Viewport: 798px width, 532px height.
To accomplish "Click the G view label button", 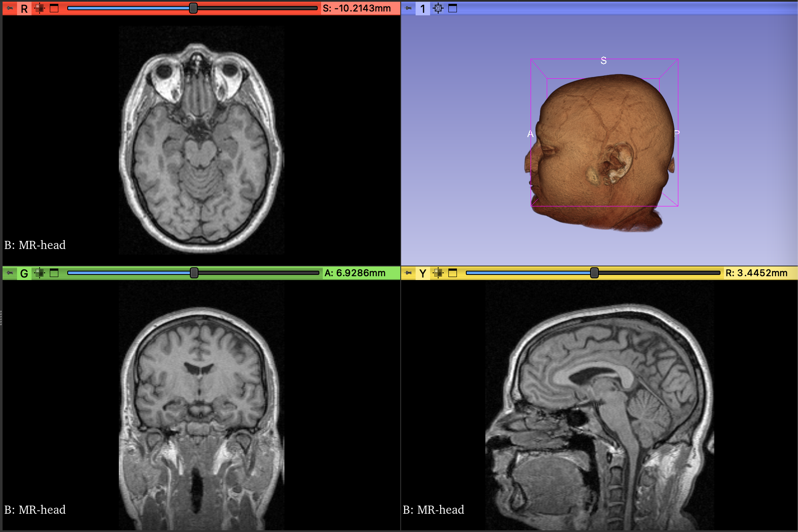I will click(x=24, y=273).
